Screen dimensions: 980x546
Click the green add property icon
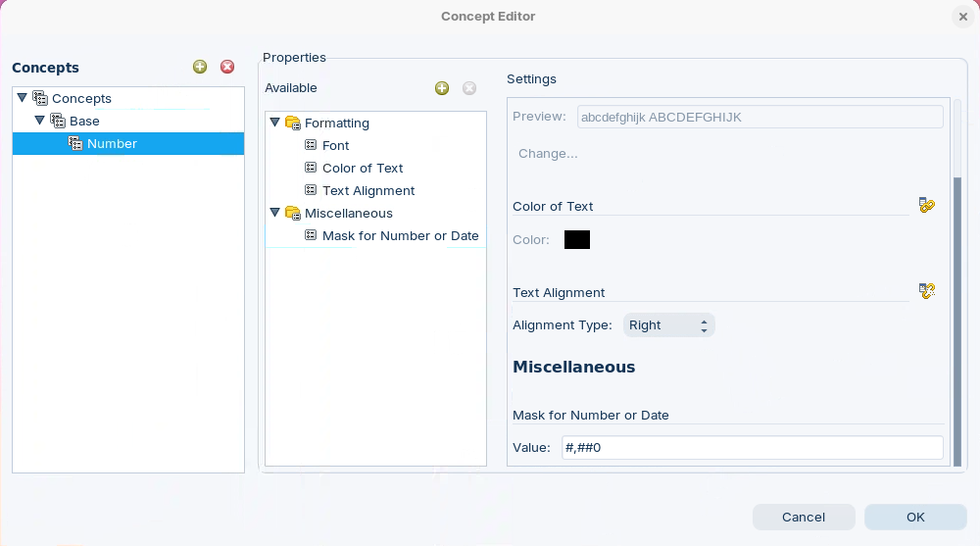442,88
